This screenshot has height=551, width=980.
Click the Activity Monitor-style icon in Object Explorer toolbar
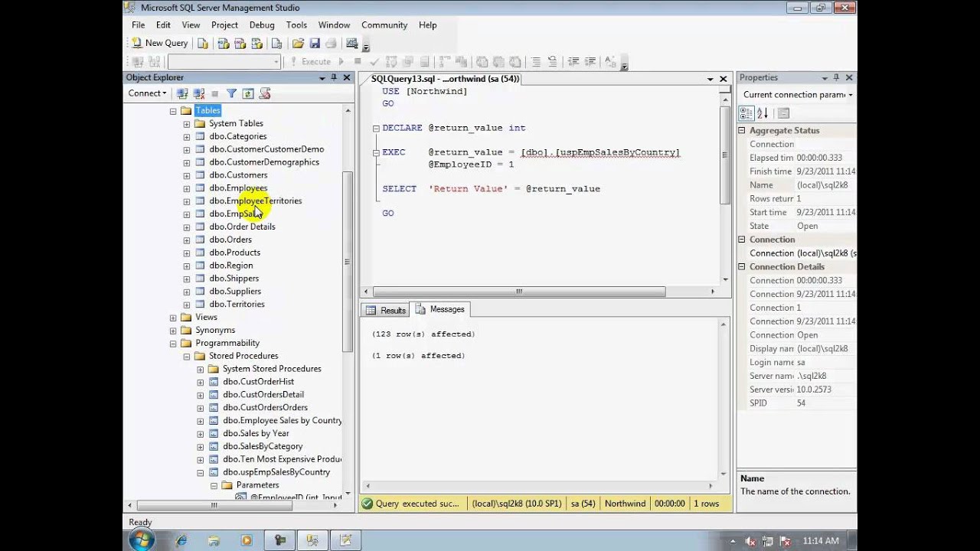(x=265, y=93)
